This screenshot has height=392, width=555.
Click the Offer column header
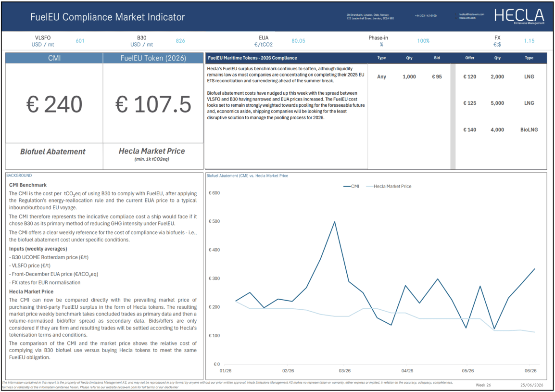click(x=470, y=58)
